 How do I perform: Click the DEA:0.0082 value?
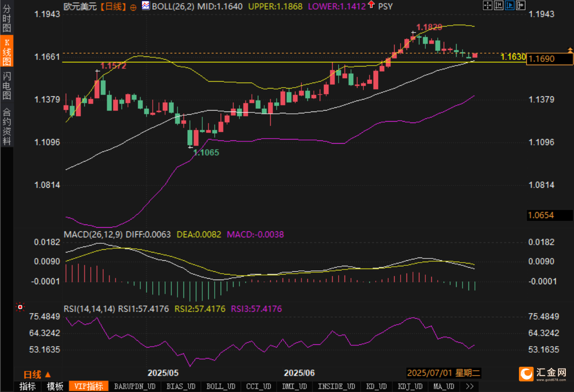click(x=199, y=234)
